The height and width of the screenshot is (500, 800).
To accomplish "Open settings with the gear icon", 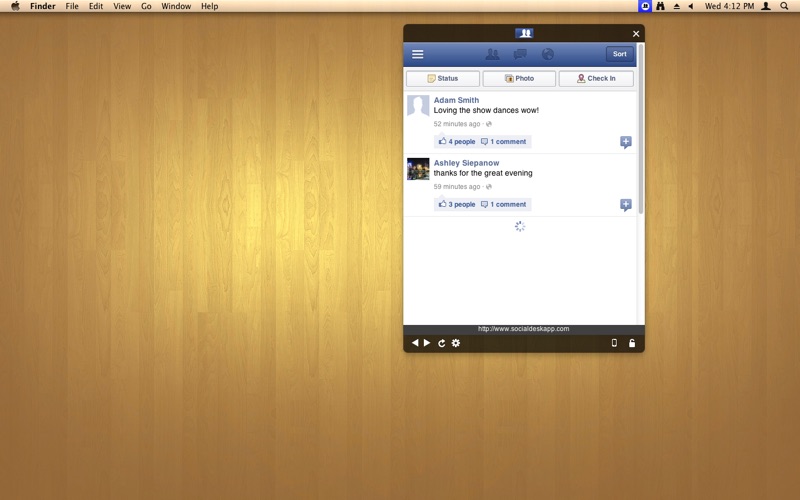I will tap(456, 343).
